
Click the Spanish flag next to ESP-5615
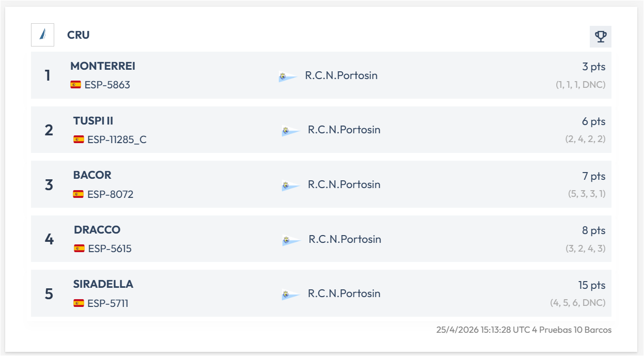click(79, 249)
